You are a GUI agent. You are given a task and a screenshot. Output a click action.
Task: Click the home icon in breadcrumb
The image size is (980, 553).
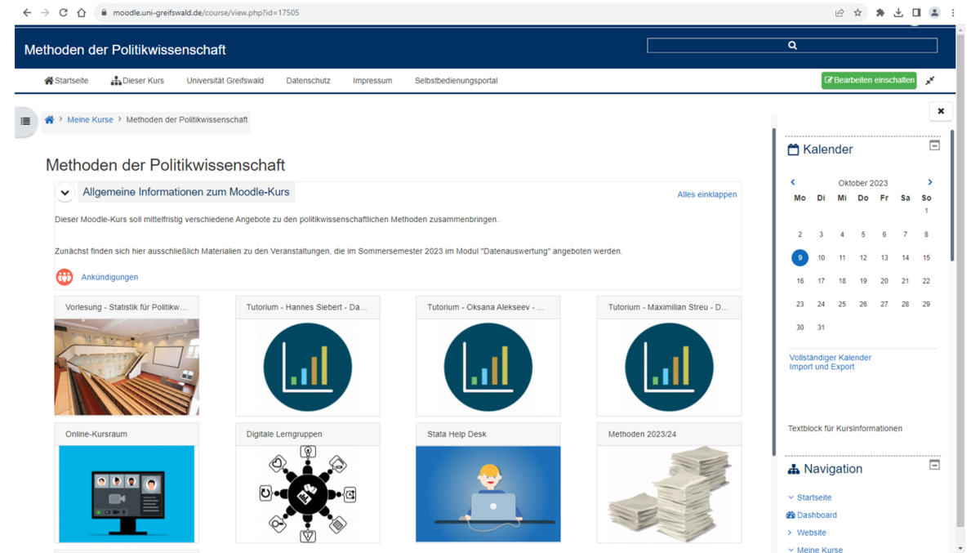[49, 120]
